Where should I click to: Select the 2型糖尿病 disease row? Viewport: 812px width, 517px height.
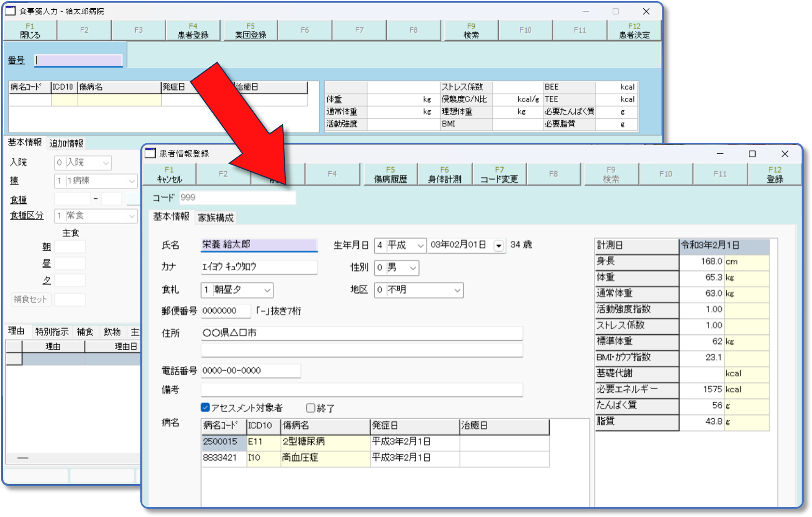(x=325, y=442)
